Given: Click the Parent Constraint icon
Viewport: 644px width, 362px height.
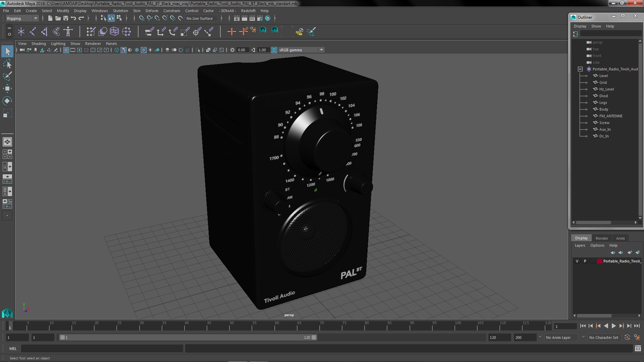Looking at the screenshot, I should [x=149, y=32].
